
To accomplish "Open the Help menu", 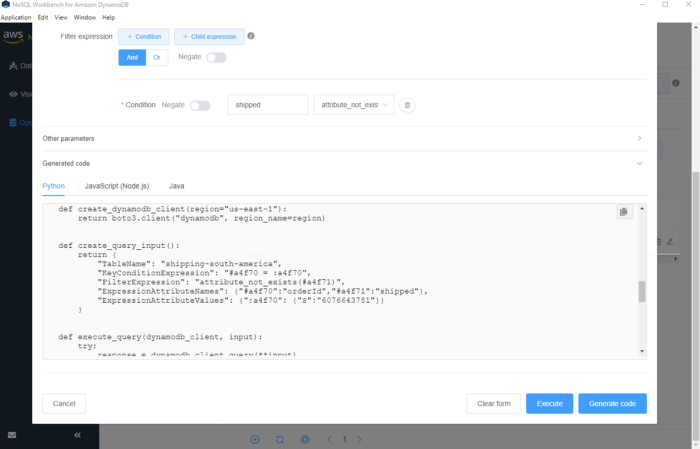I will tap(108, 17).
